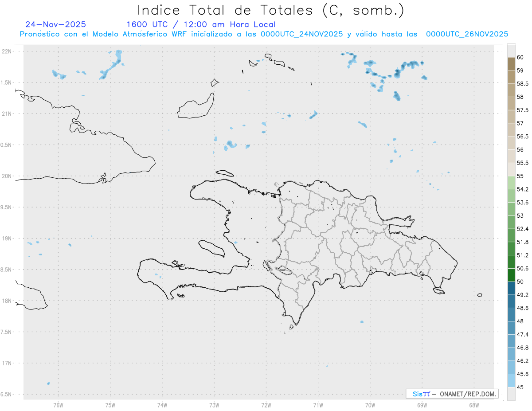
Task: Click the latitude label '21N'
Action: coord(8,114)
